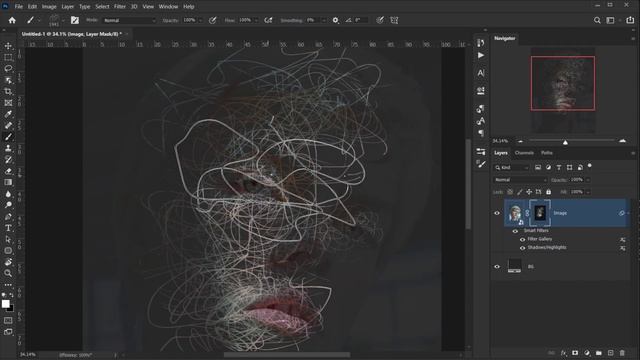Open the Opacity slider dropdown in options bar
This screenshot has height=360, width=640.
tap(200, 20)
